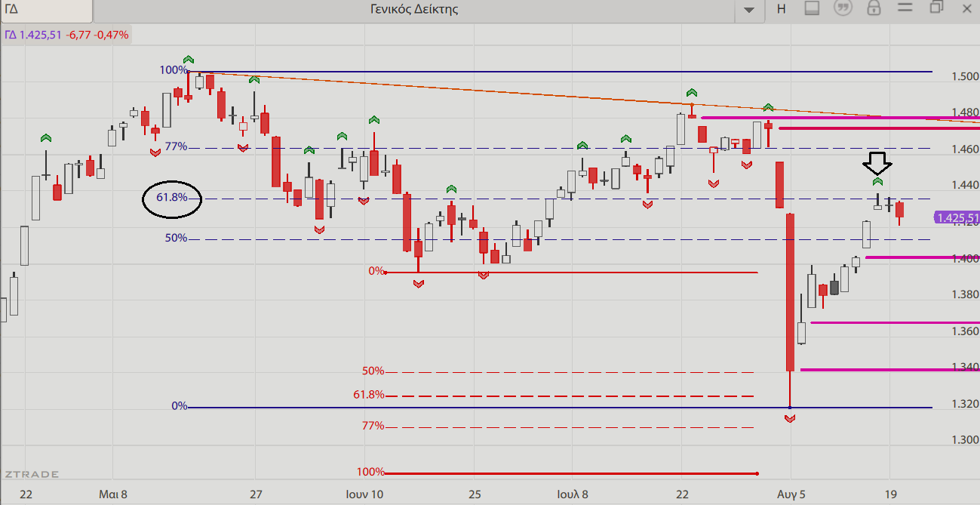This screenshot has width=980, height=505.
Task: Select the blue 77% Fibonacci label
Action: pos(176,146)
